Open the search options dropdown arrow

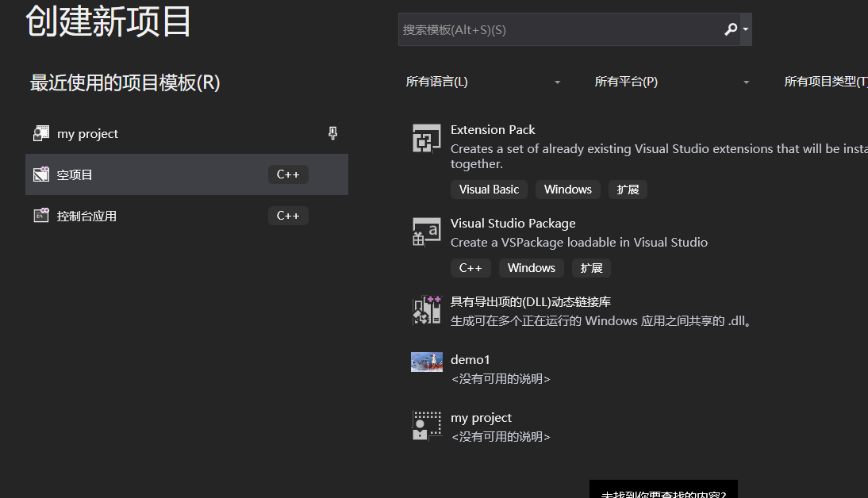tap(746, 29)
